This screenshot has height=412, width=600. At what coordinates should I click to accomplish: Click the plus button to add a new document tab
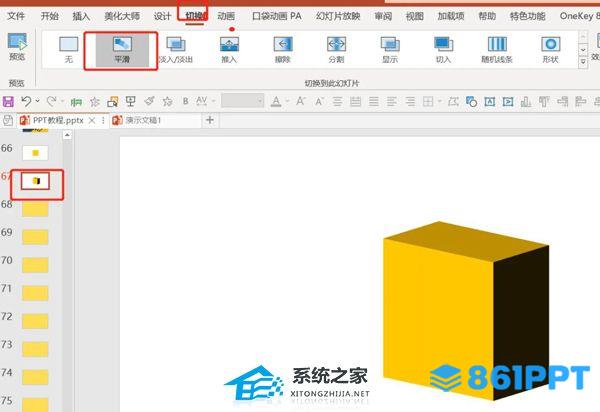(x=209, y=120)
